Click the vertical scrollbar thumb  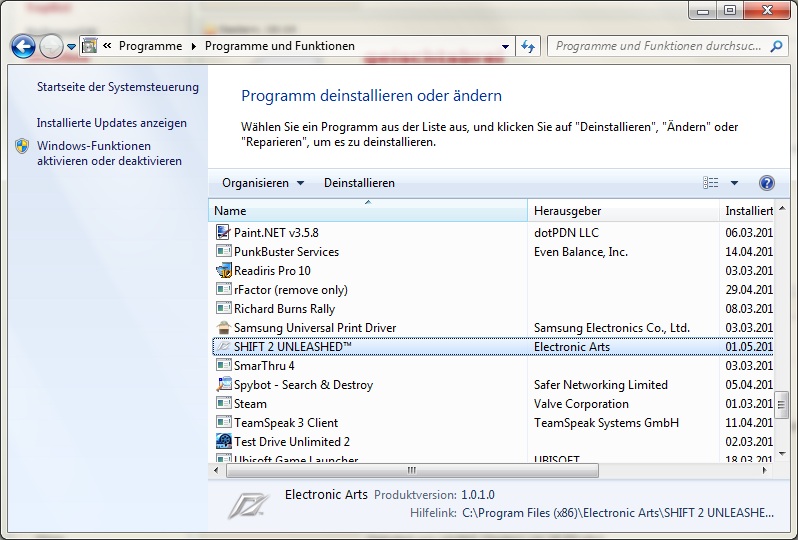[782, 405]
